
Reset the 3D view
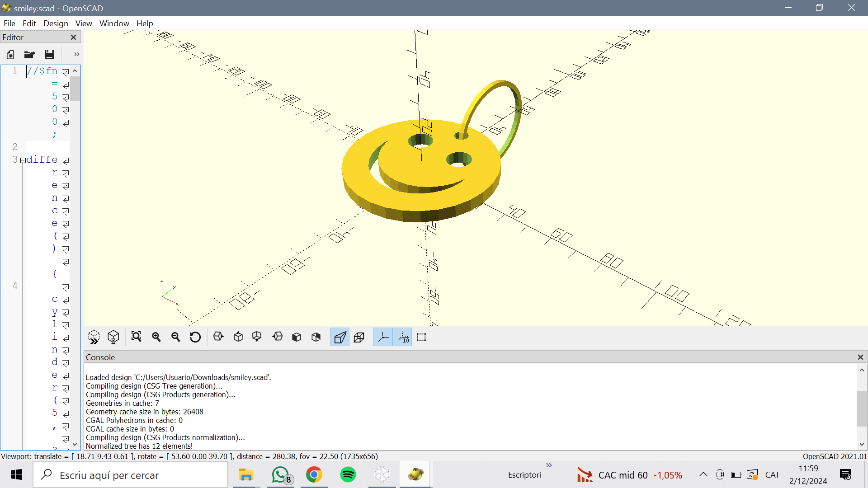(x=195, y=337)
